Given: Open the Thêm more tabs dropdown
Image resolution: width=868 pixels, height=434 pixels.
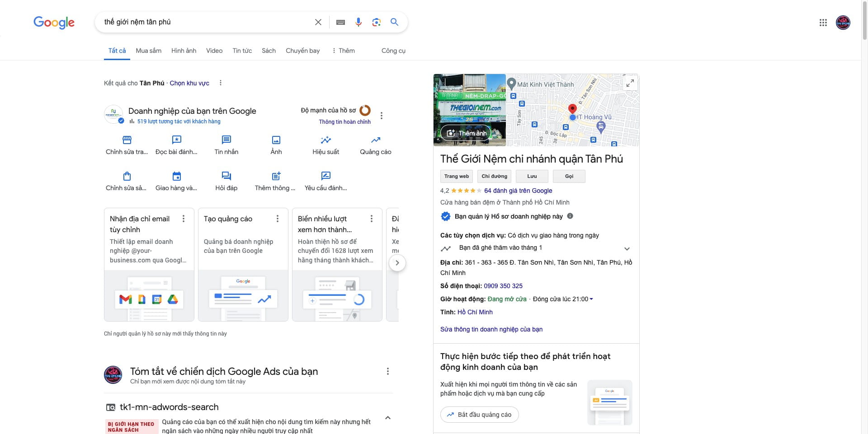Looking at the screenshot, I should (344, 51).
